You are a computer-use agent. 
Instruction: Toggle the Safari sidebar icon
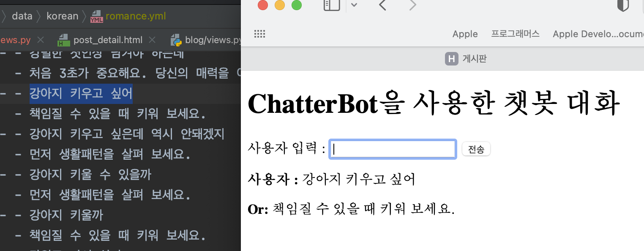[332, 5]
